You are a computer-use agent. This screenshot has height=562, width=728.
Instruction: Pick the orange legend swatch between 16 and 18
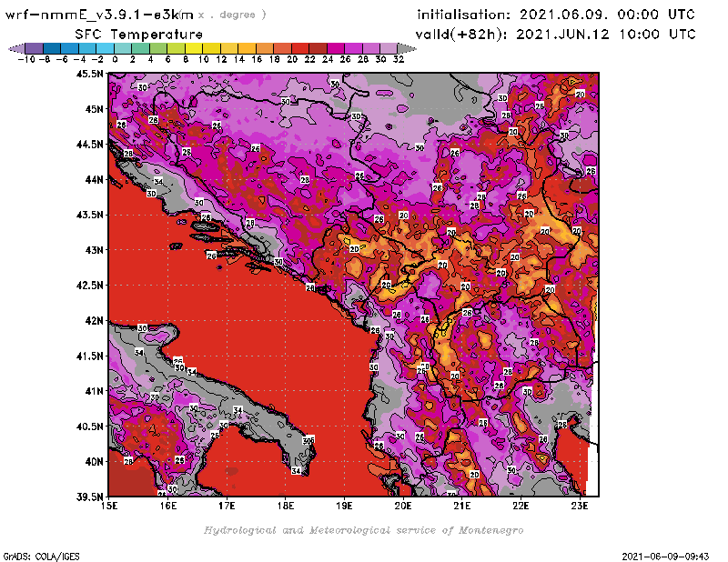pyautogui.click(x=265, y=48)
